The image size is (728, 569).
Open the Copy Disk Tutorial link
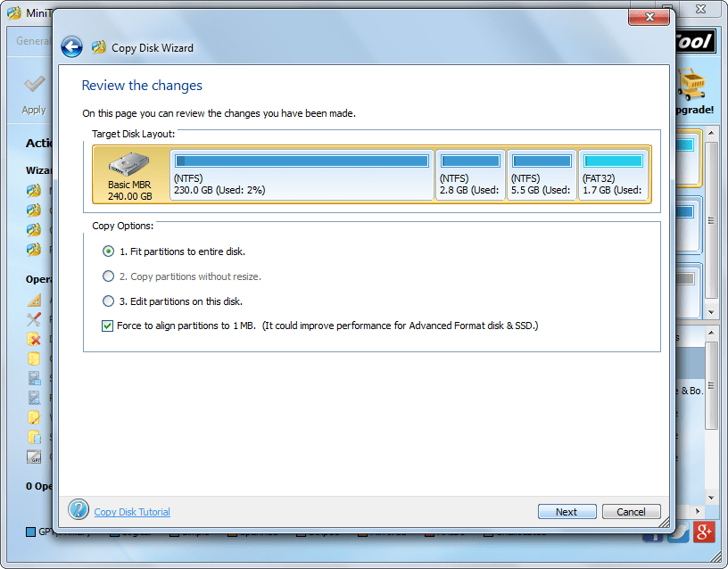132,511
